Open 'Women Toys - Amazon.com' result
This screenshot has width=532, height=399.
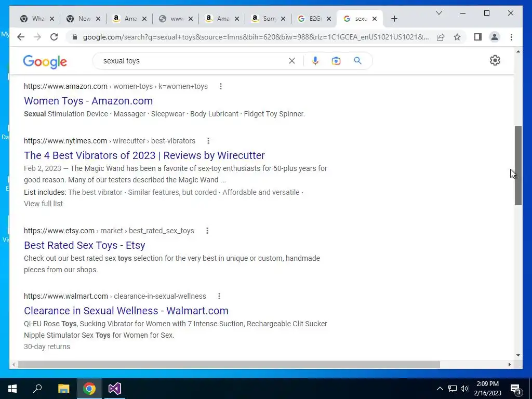(x=88, y=101)
